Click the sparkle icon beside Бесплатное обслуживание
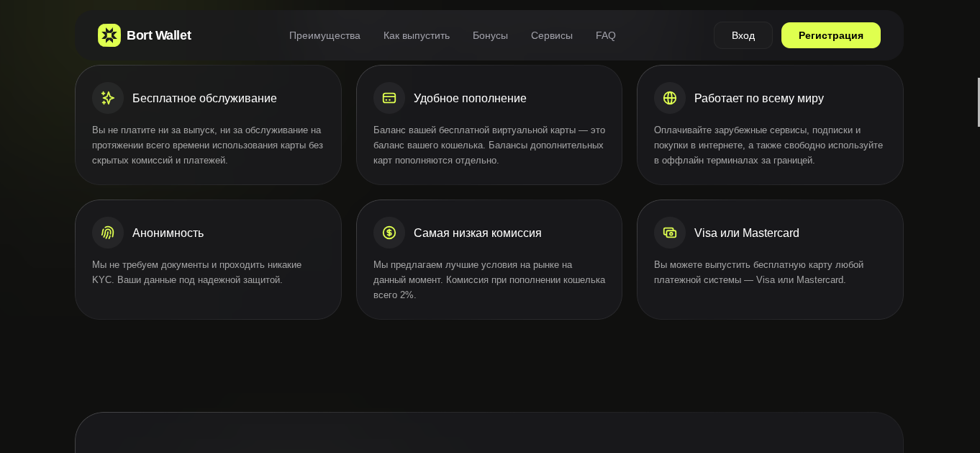Image resolution: width=980 pixels, height=453 pixels. 108,98
